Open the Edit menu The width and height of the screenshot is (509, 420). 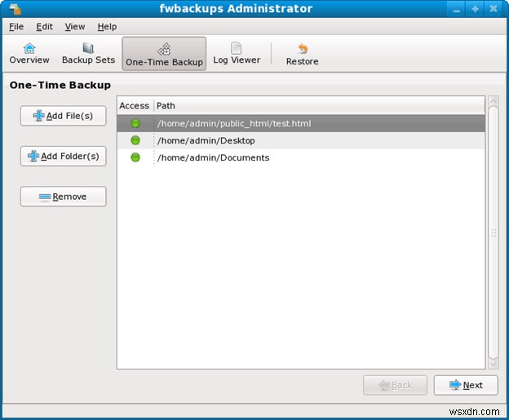[44, 27]
